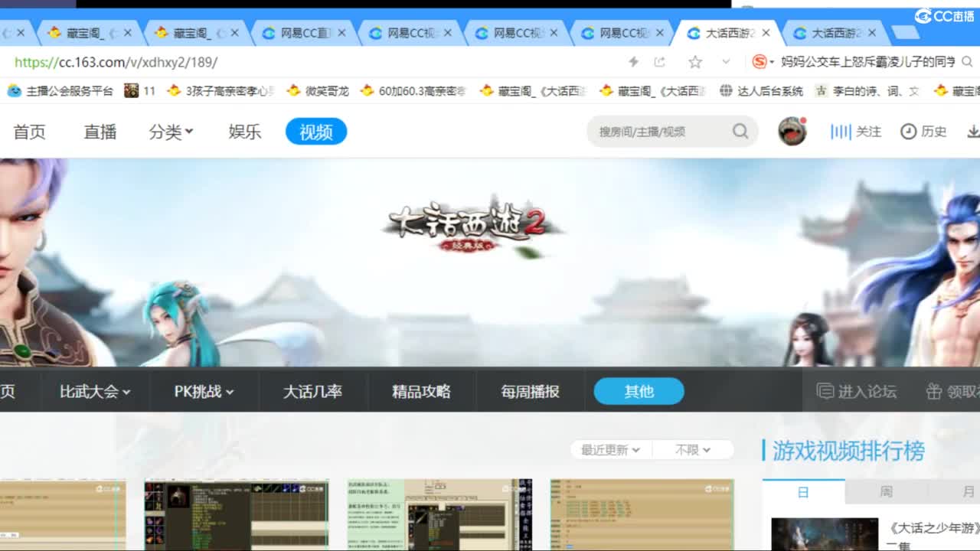Open the 60加60.3高亲密孝 bookmark
980x551 pixels.
[x=413, y=91]
